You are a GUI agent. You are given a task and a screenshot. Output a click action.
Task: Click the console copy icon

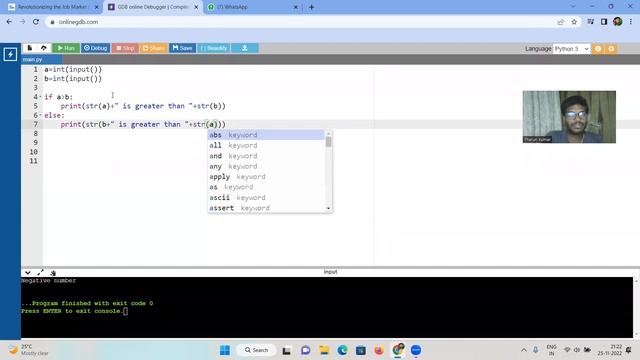coord(53,273)
